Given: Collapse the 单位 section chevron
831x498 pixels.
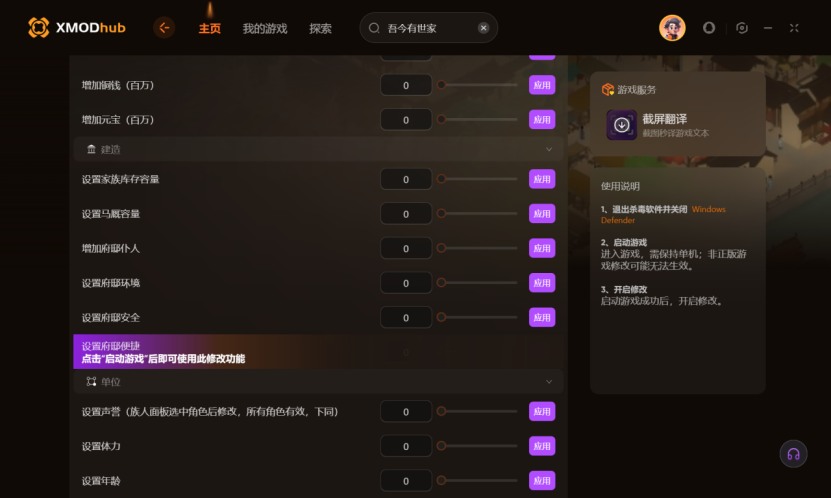Looking at the screenshot, I should tap(549, 381).
